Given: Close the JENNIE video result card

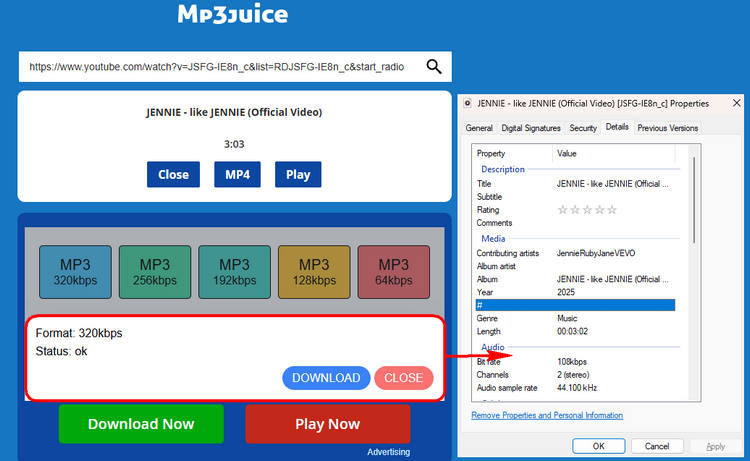Looking at the screenshot, I should click(x=173, y=175).
